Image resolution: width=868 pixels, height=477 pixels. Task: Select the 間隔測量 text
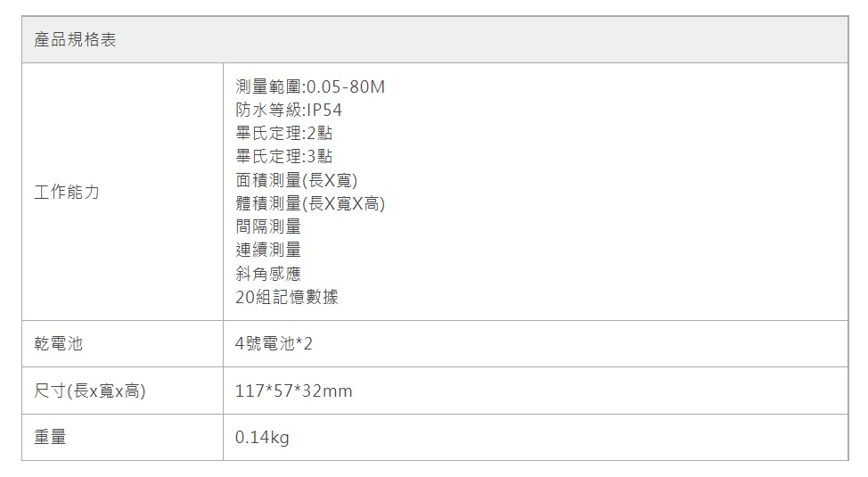click(x=268, y=226)
